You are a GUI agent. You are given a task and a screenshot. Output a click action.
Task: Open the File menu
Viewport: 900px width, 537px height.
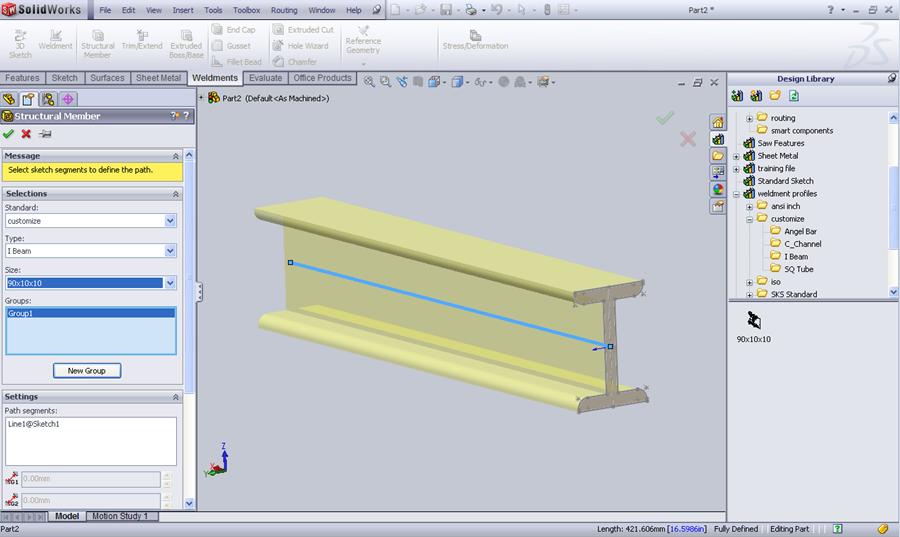105,10
